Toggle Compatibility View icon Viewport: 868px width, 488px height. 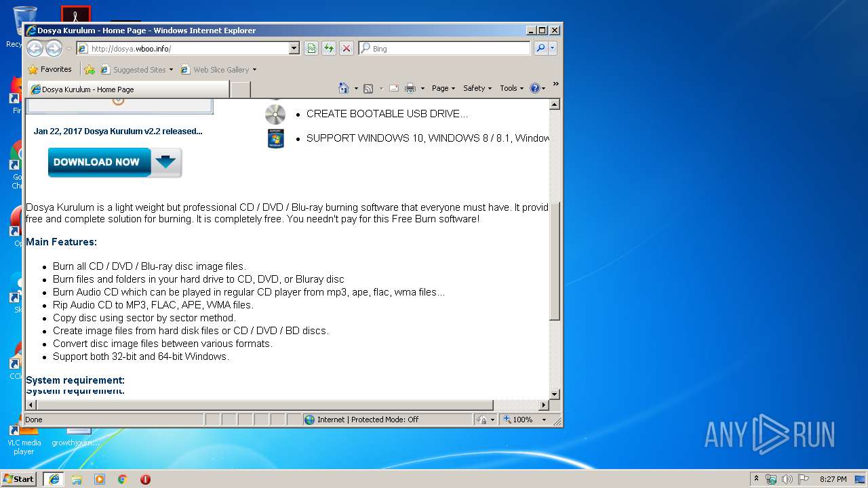coord(311,48)
